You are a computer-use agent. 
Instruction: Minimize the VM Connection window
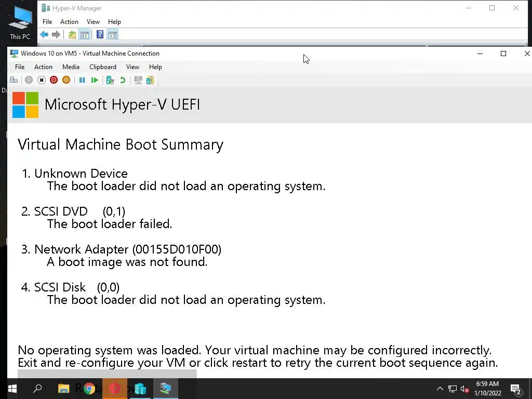pyautogui.click(x=480, y=54)
